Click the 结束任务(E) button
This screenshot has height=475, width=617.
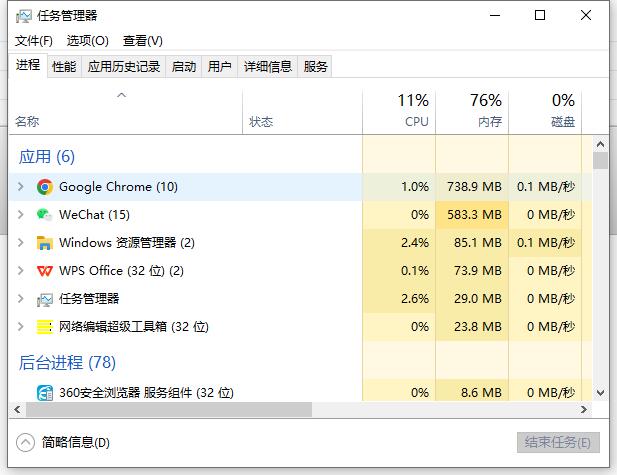558,442
